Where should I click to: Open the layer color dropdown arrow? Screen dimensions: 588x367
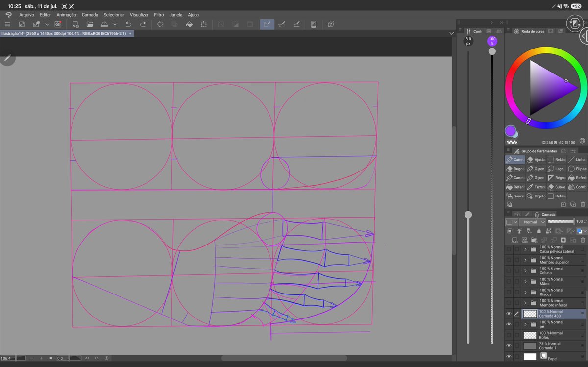[x=585, y=231]
